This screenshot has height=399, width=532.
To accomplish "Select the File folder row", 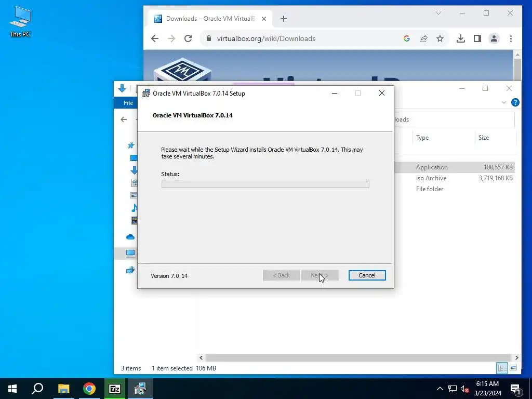I will (455, 189).
